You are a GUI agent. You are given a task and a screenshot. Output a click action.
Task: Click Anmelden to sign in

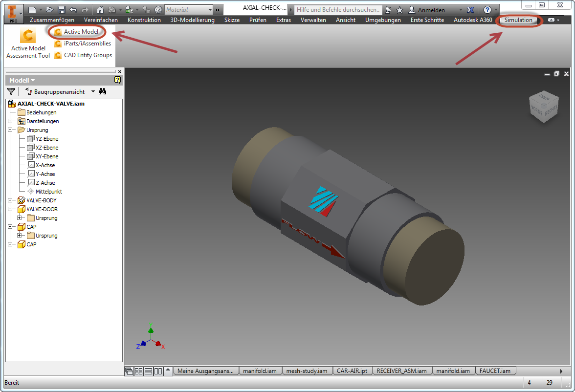click(x=431, y=10)
